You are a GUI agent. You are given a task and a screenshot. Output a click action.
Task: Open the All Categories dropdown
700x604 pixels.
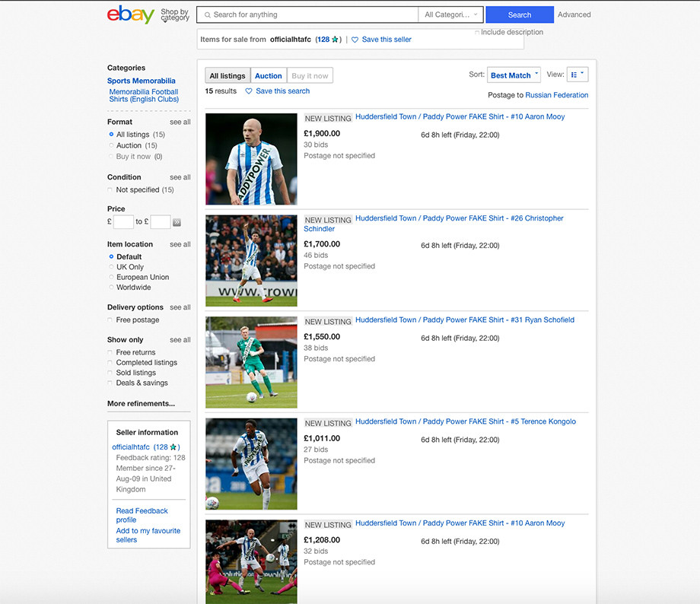451,14
